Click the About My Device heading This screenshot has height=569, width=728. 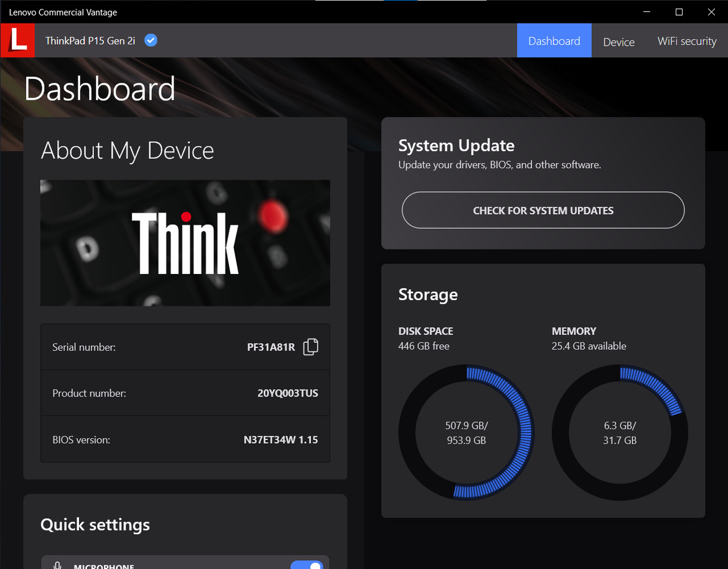pos(127,151)
